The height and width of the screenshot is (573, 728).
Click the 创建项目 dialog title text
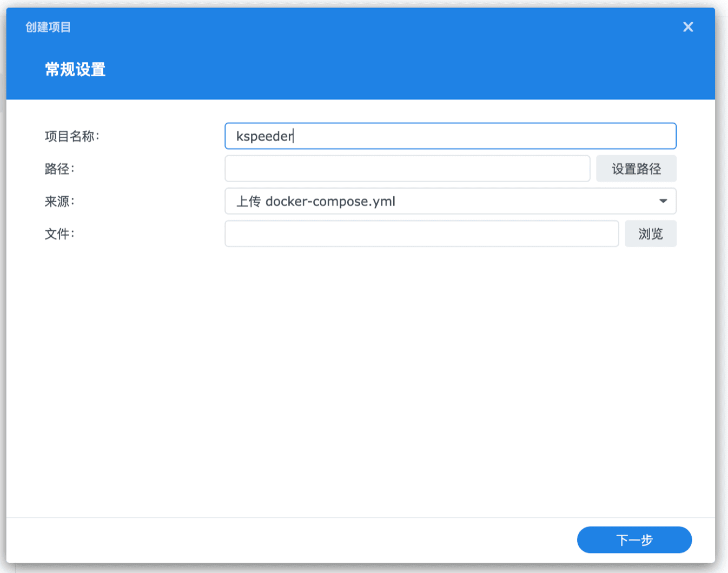(x=48, y=27)
